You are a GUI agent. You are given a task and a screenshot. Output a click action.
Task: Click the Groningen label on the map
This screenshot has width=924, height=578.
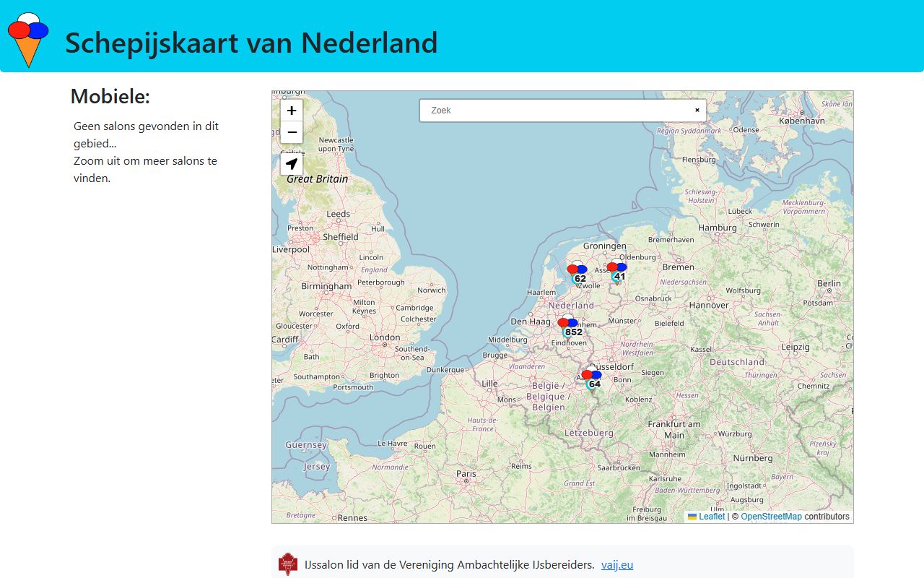coord(605,246)
